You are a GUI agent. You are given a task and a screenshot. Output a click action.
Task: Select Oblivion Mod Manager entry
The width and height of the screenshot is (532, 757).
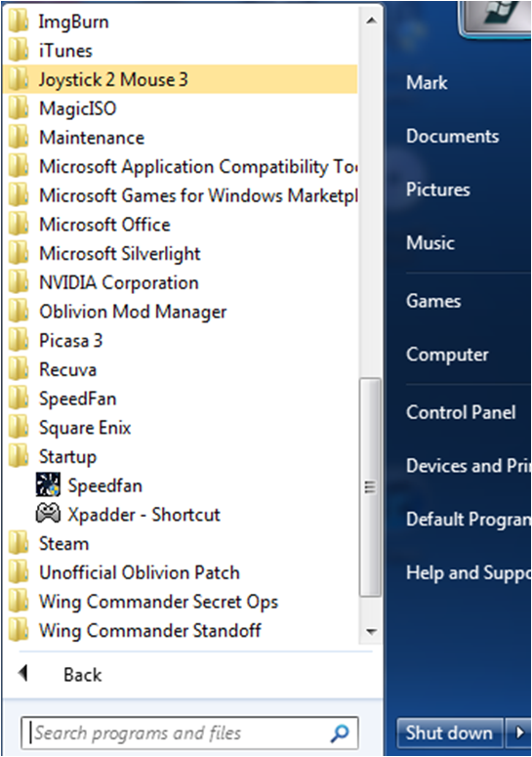click(x=180, y=311)
